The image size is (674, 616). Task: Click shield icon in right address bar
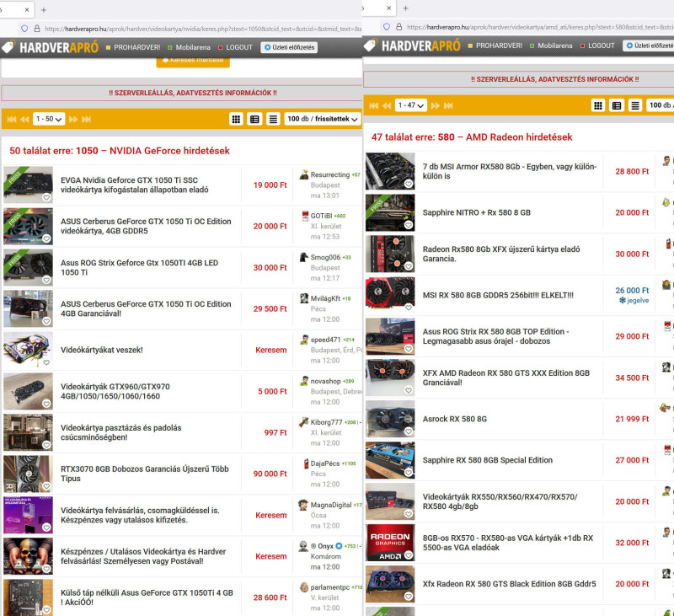click(387, 27)
